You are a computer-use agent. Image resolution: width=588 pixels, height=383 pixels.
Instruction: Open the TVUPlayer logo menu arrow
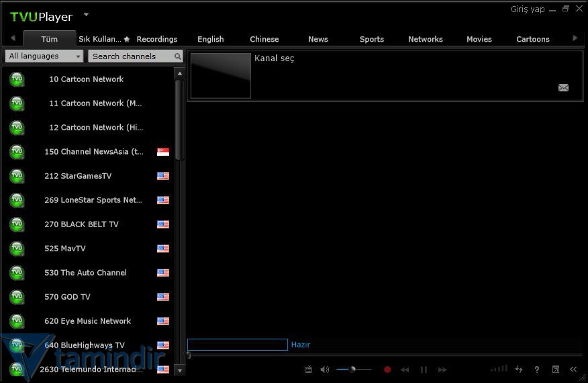pyautogui.click(x=86, y=15)
